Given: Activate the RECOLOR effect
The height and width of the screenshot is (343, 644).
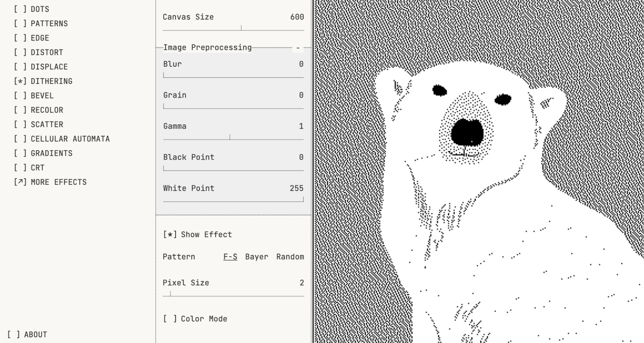Looking at the screenshot, I should tap(39, 110).
